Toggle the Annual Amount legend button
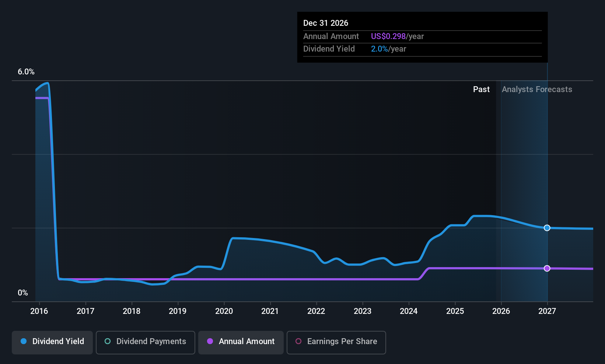 click(x=241, y=342)
